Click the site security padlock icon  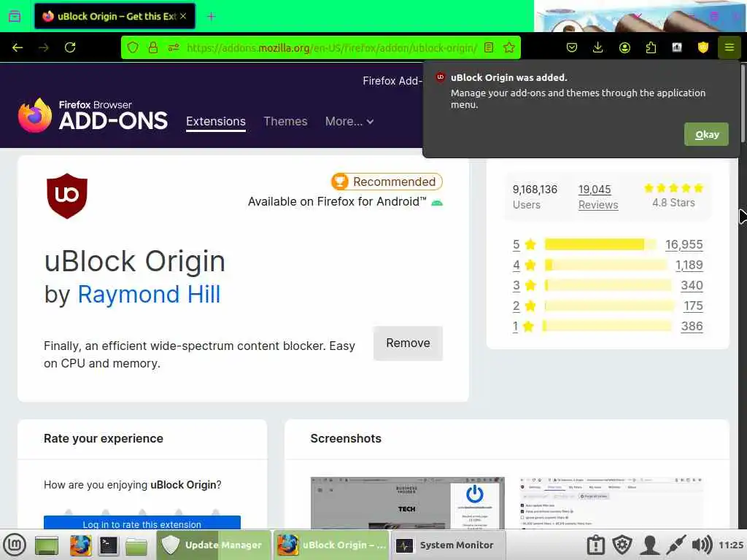[153, 47]
